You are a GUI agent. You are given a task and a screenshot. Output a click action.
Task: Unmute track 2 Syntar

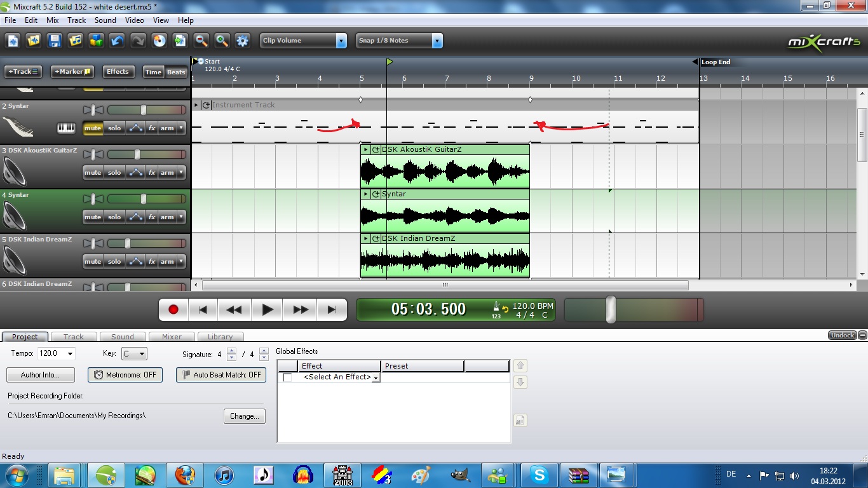(93, 128)
